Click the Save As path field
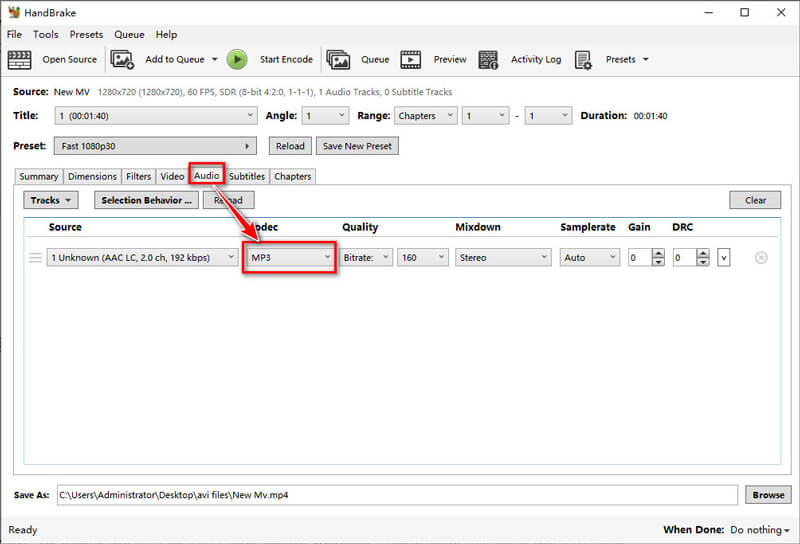This screenshot has height=544, width=800. (x=397, y=495)
